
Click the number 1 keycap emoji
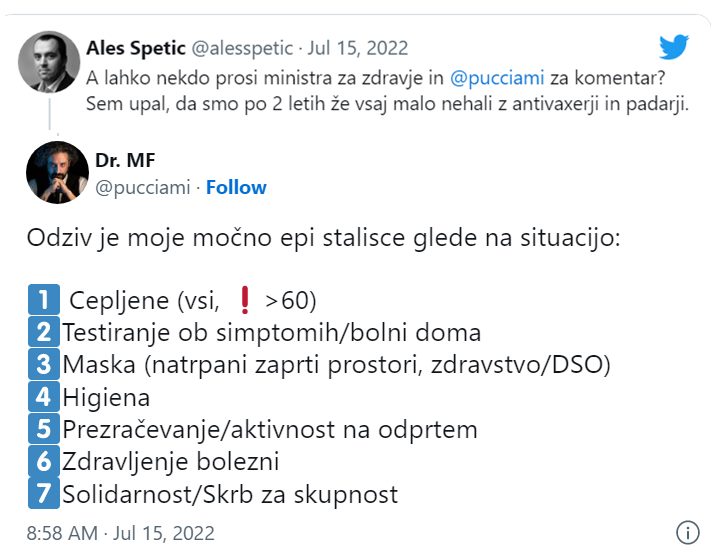pyautogui.click(x=44, y=300)
